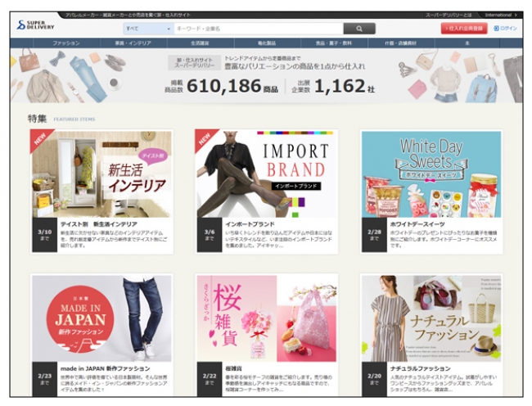The height and width of the screenshot is (406, 532).
Task: Click the White Day Sweets banner
Action: 431,173
